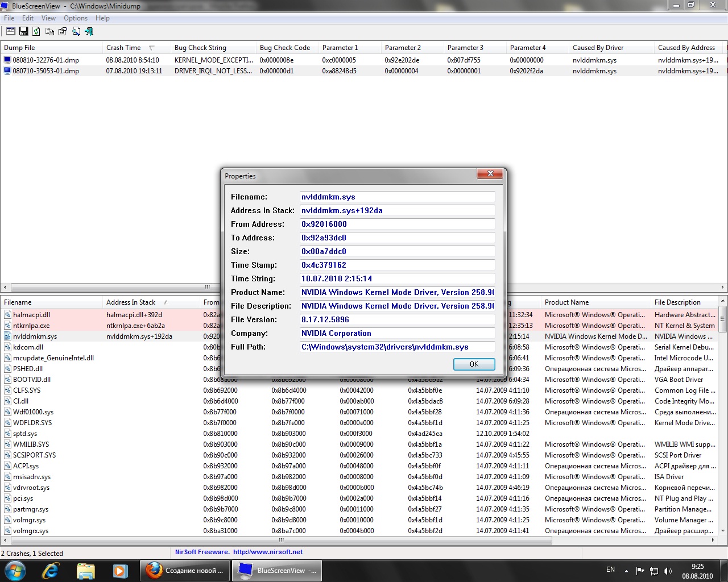Launch Internet Explorer from taskbar
The width and height of the screenshot is (728, 582).
pyautogui.click(x=50, y=570)
